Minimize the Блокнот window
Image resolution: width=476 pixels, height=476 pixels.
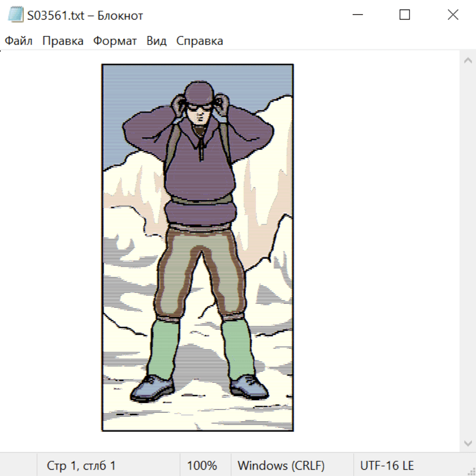(357, 15)
